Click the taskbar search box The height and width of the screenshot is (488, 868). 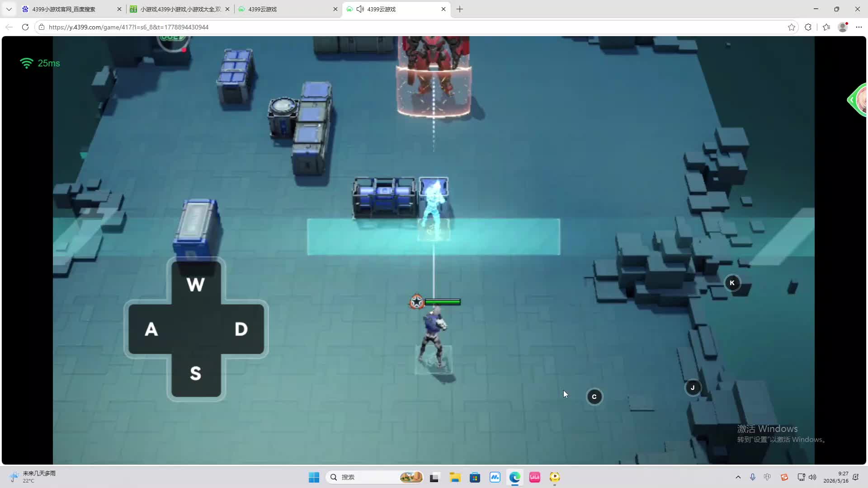click(374, 477)
